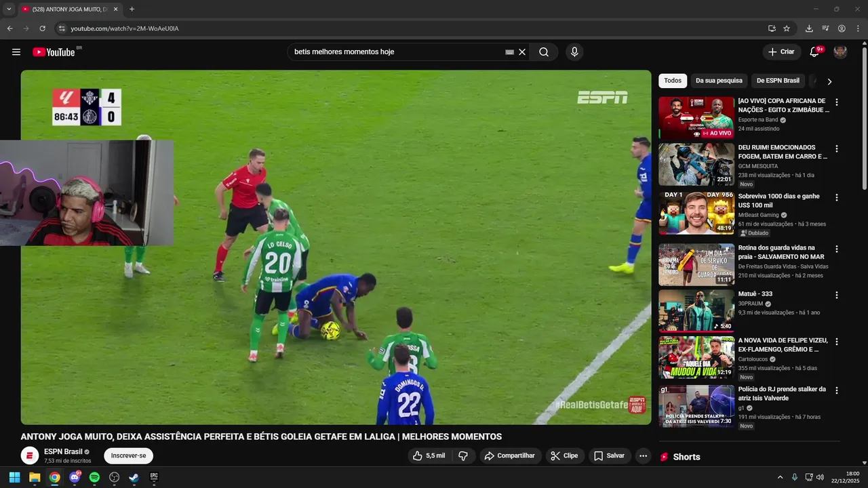The height and width of the screenshot is (488, 868).
Task: Open the ESPN Brasil channel name
Action: click(63, 451)
